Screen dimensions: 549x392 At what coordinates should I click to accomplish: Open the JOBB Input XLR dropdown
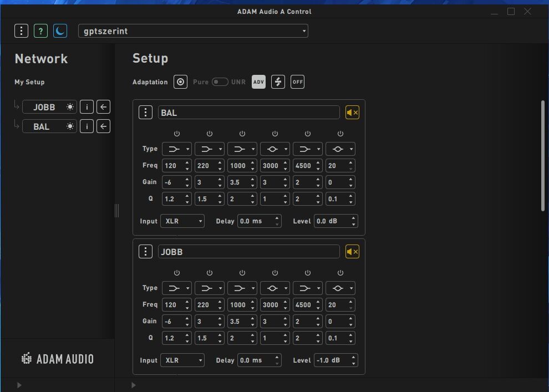(182, 360)
